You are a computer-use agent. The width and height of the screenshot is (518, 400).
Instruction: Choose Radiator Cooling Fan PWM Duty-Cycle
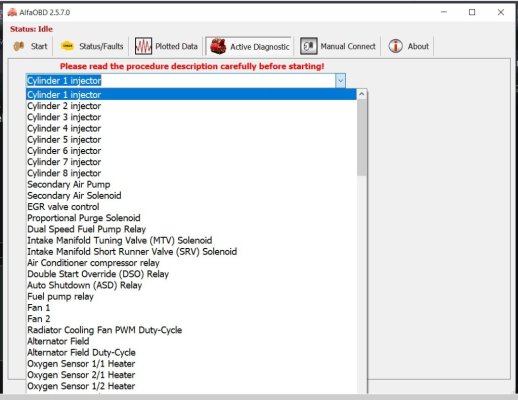point(191,330)
